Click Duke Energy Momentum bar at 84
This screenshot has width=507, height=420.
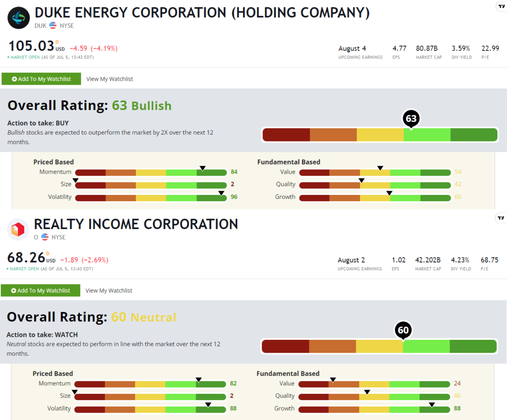[x=151, y=173]
